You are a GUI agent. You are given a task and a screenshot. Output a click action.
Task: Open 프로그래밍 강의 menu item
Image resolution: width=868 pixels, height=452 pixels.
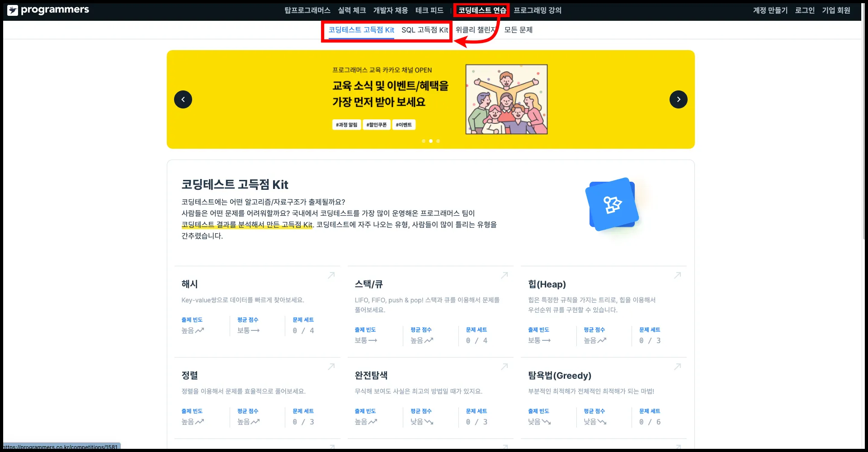[x=538, y=10]
